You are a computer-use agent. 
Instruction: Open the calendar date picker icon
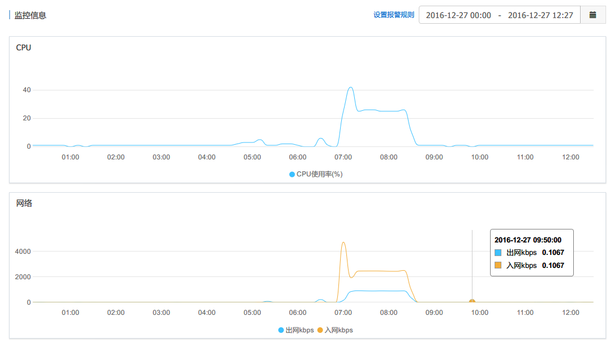point(593,15)
